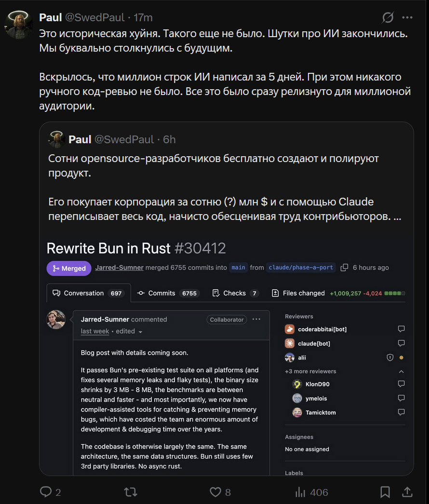
Task: Click the purple Merged status badge
Action: pos(69,268)
